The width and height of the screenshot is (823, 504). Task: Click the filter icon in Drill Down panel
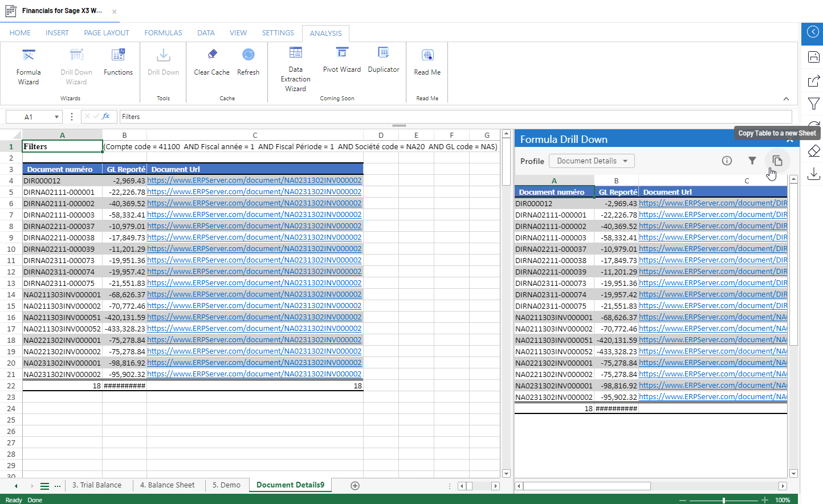(752, 161)
